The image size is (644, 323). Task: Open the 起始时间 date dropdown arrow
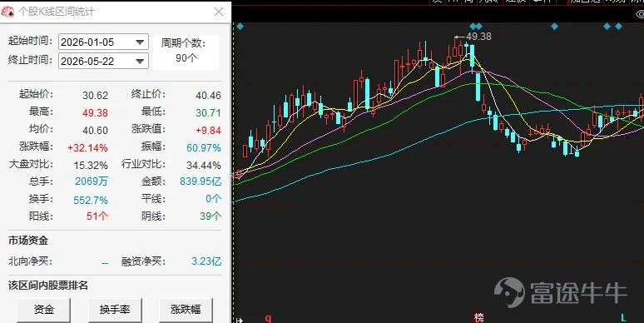pyautogui.click(x=140, y=42)
